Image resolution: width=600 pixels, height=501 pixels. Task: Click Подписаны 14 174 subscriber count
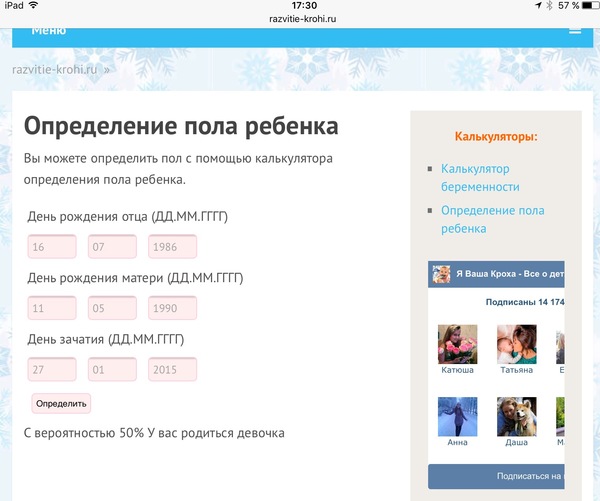525,302
